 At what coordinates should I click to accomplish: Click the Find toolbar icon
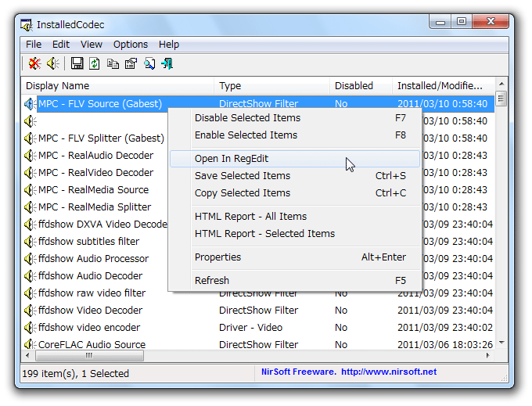pos(149,63)
